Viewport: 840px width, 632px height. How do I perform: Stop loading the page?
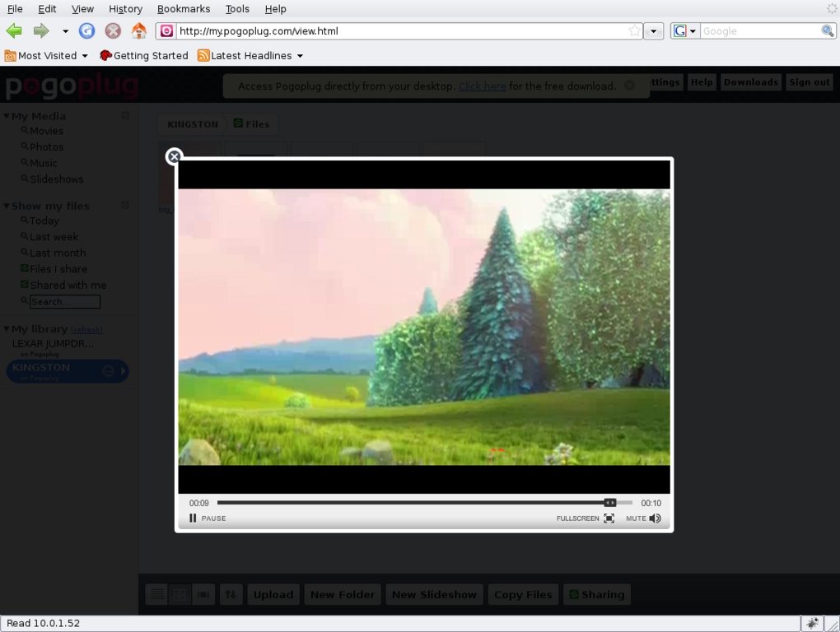pos(113,31)
